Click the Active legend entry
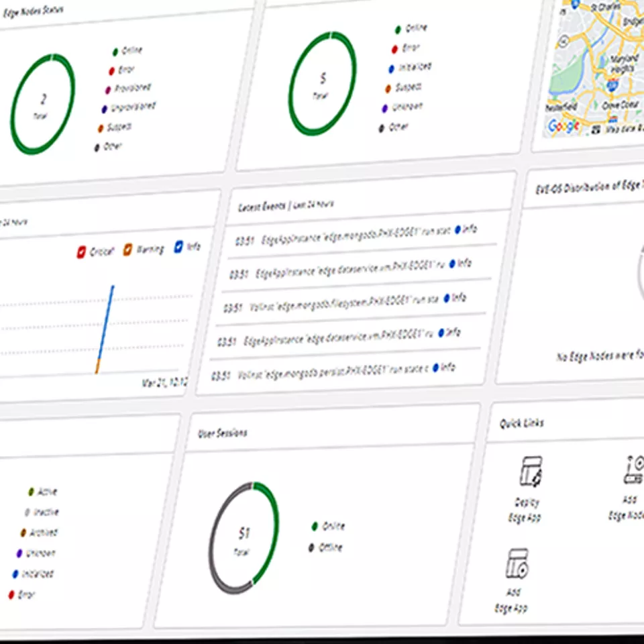The width and height of the screenshot is (644, 644). coord(43,492)
